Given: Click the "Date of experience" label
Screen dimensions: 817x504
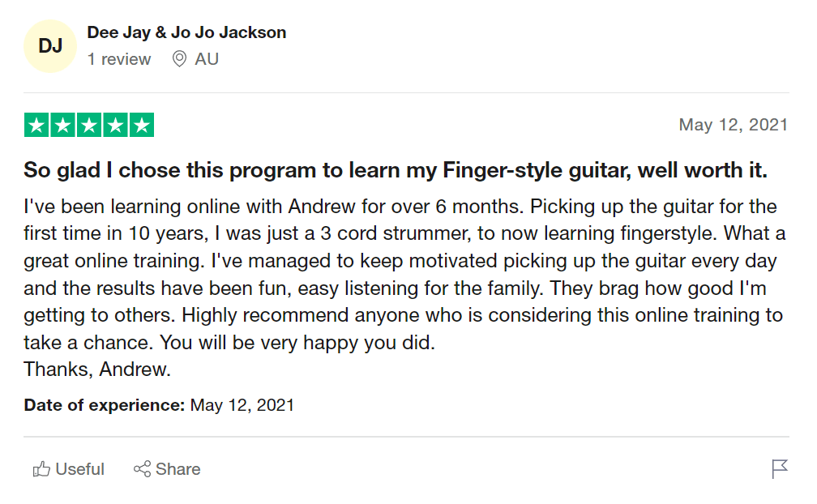Looking at the screenshot, I should [104, 404].
